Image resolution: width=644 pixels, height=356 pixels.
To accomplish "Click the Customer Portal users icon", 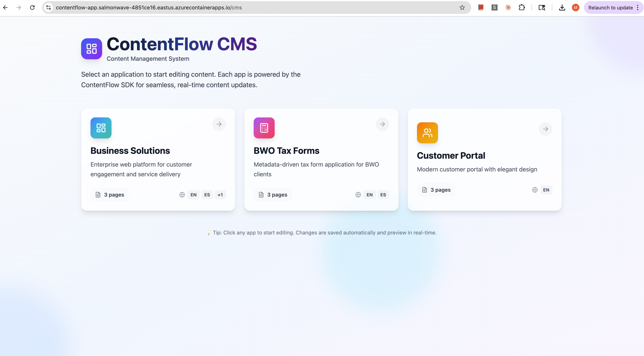I will tap(427, 133).
